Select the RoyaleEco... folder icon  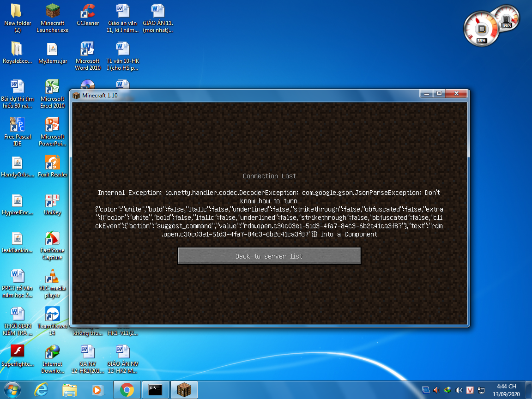tap(17, 53)
